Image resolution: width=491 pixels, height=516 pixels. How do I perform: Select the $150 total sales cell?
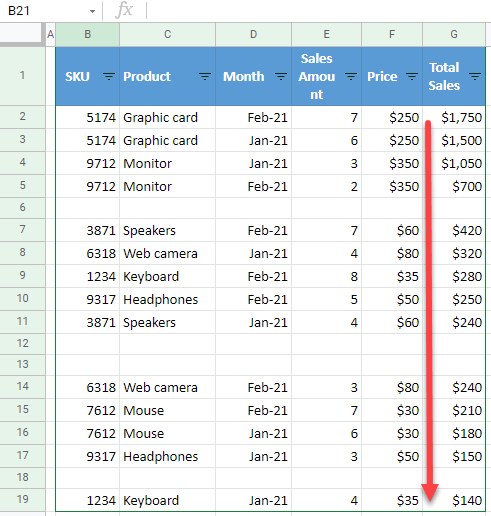click(x=454, y=456)
